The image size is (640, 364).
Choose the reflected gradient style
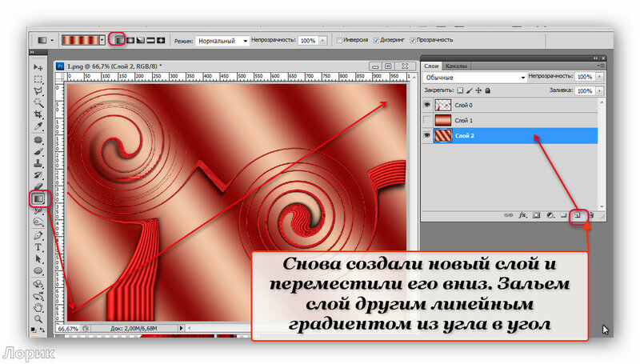tap(151, 40)
